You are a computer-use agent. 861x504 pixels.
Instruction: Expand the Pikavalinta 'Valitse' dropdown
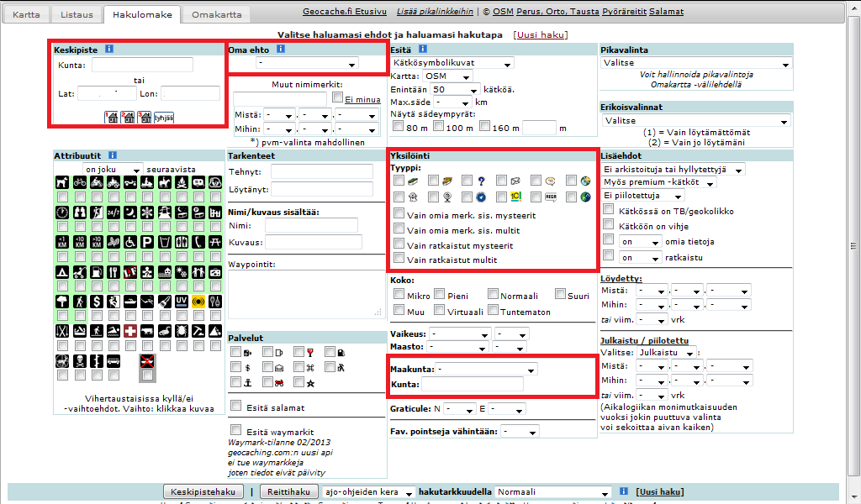[x=696, y=64]
